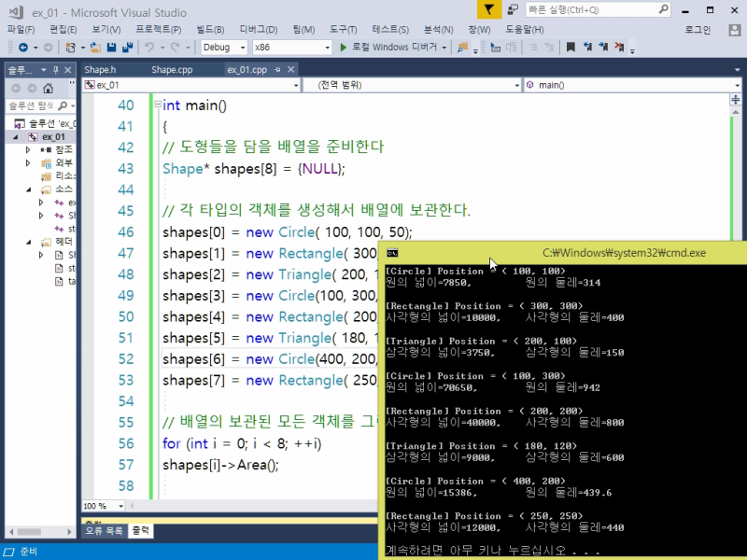This screenshot has width=747, height=560.
Task: Open the ex_01 project scope dropdown
Action: [x=296, y=85]
